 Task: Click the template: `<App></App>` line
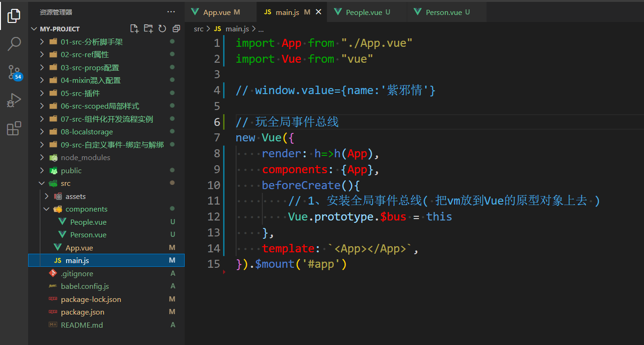[340, 249]
